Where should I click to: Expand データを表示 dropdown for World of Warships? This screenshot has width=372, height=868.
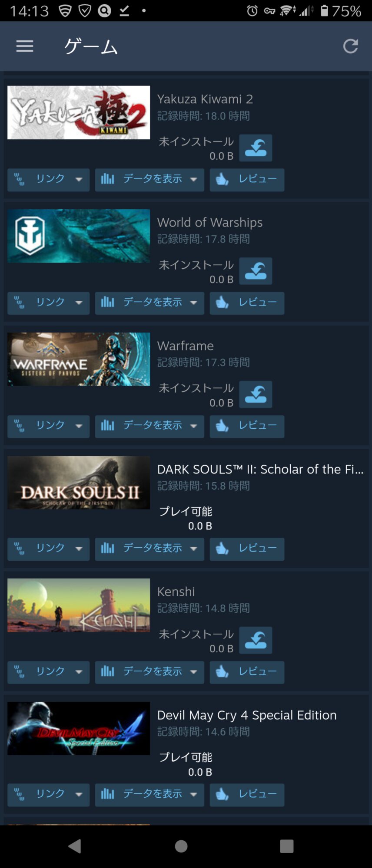click(x=149, y=303)
